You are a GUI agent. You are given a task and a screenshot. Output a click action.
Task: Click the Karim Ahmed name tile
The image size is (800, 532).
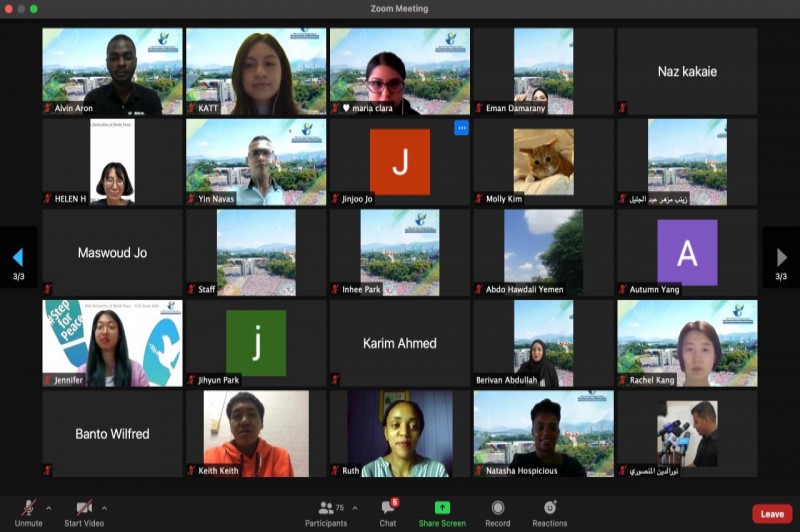399,343
